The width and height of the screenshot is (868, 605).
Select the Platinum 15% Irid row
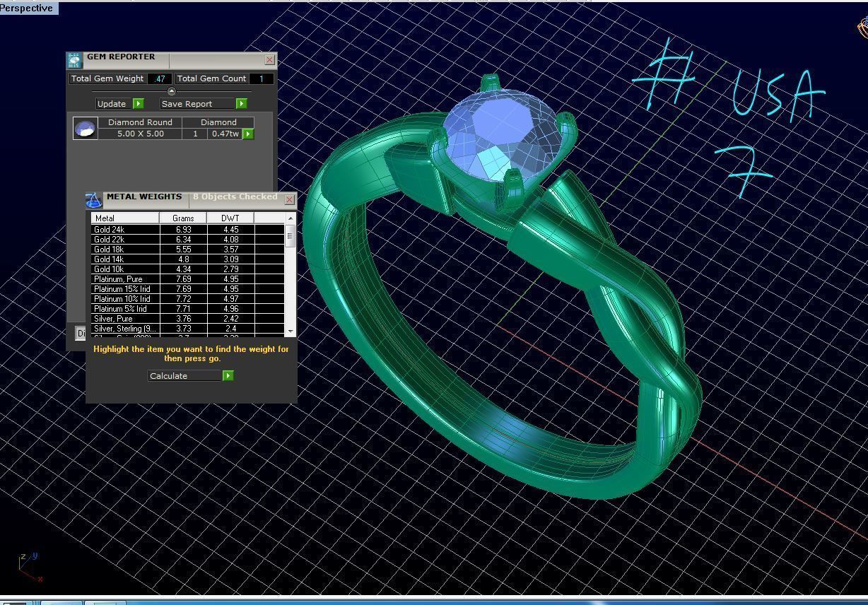click(187, 289)
